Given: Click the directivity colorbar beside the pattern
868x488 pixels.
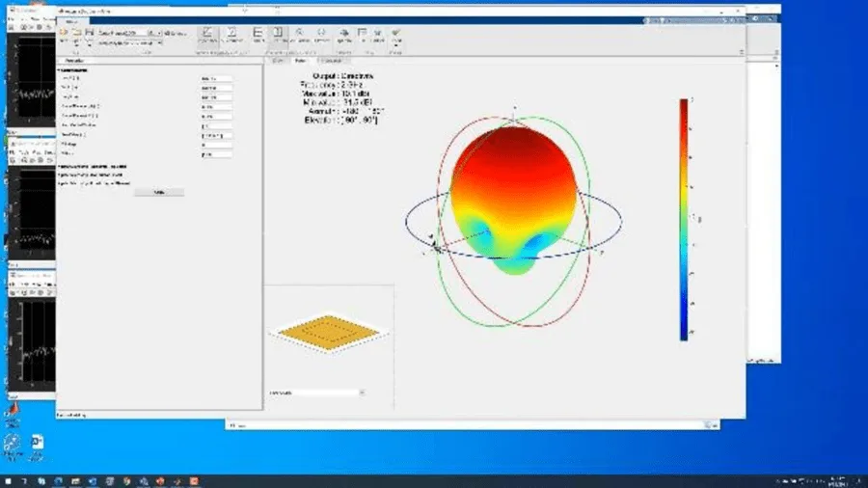Looking at the screenshot, I should pos(684,220).
